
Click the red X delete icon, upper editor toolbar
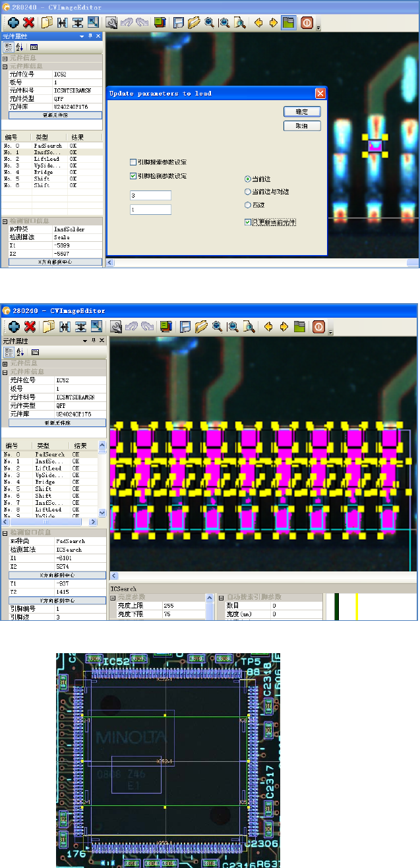point(30,22)
